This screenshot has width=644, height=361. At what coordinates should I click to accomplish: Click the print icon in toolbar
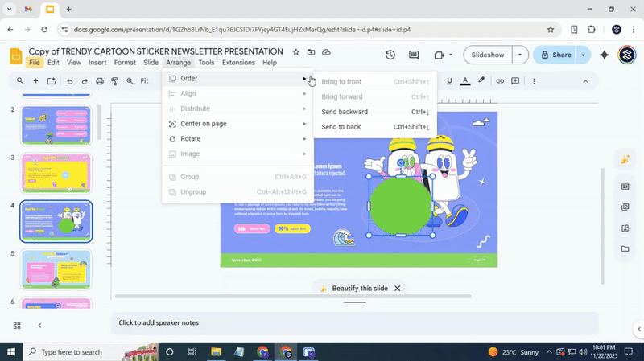point(100,81)
